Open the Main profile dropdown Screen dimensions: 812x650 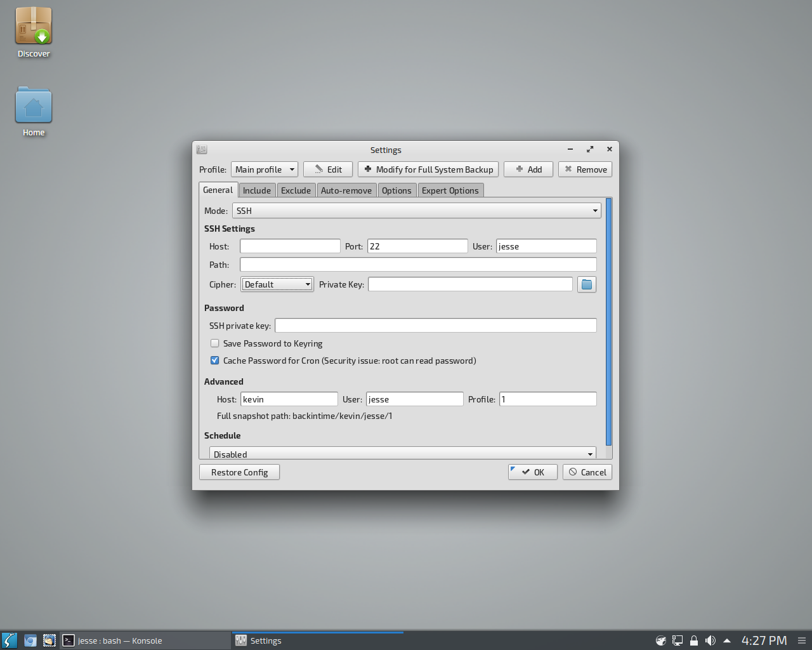click(265, 169)
